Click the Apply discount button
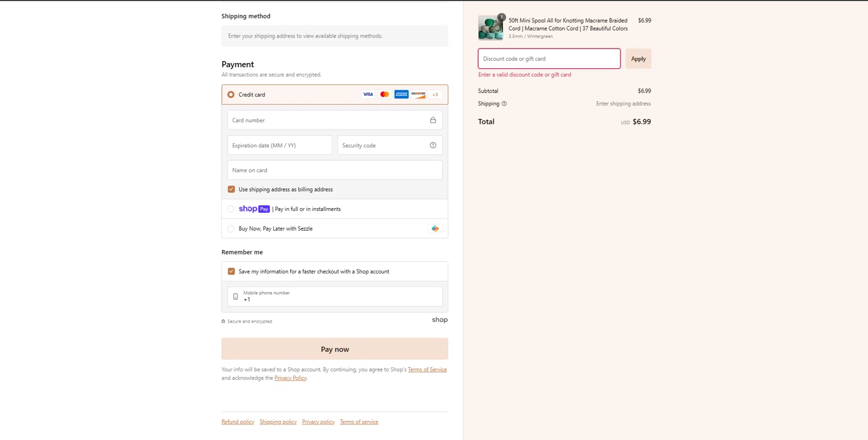The height and width of the screenshot is (440, 868). coord(638,58)
